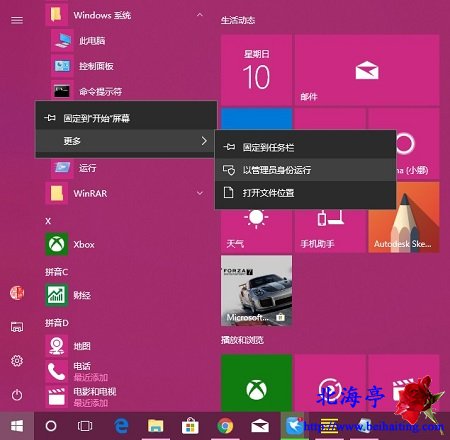Open the hamburger menu at top left
The height and width of the screenshot is (440, 450).
[17, 20]
